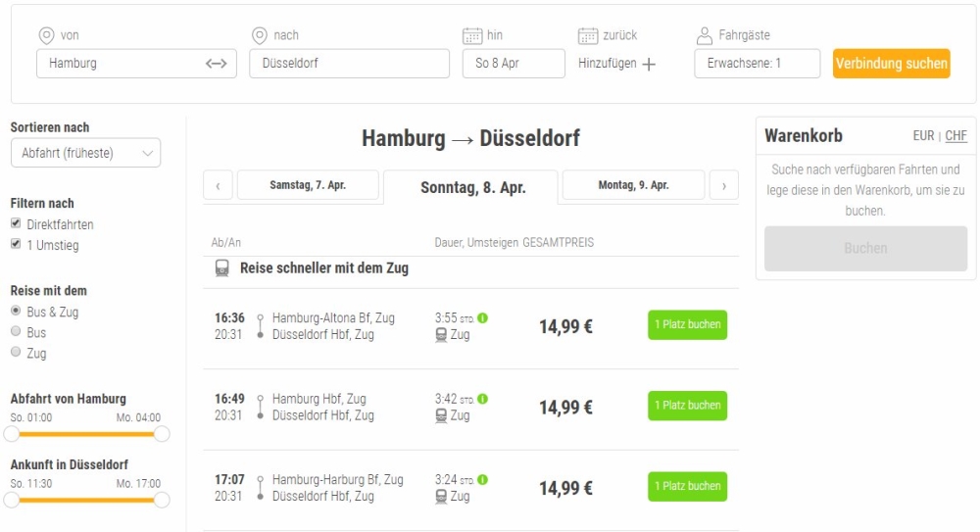Viewport: 980px width, 532px height.
Task: Open info icon for the 16:49 trip
Action: [482, 398]
